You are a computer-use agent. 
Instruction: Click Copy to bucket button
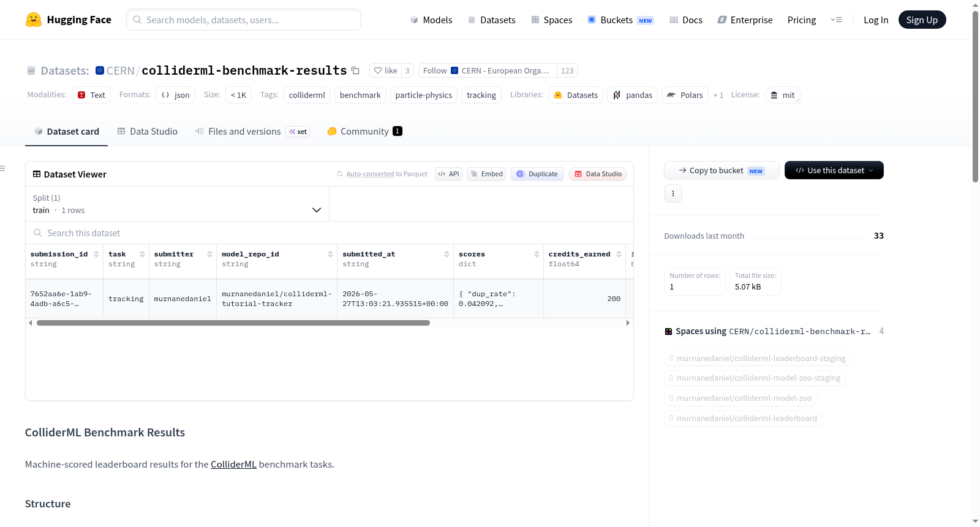click(x=722, y=170)
